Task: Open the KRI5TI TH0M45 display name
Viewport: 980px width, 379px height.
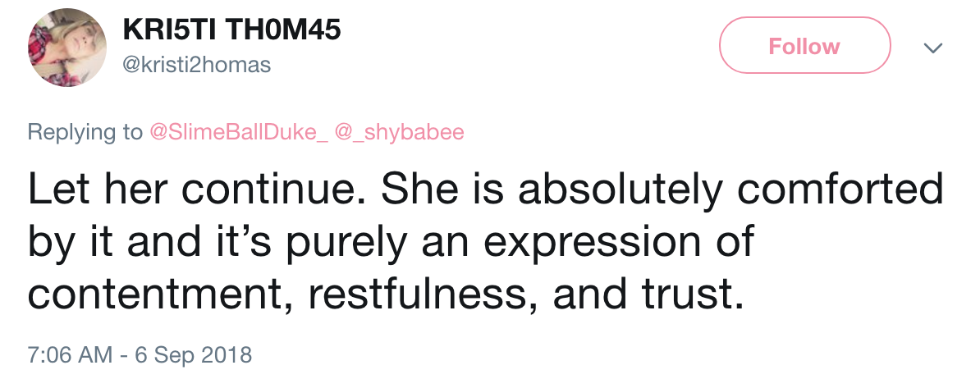Action: click(232, 29)
